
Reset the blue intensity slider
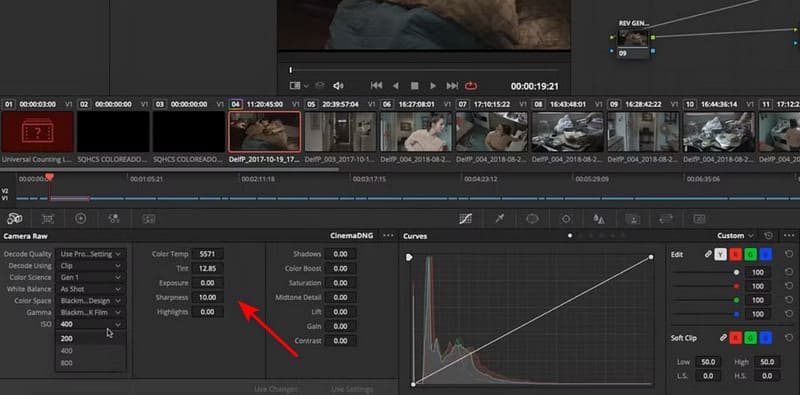coord(789,314)
